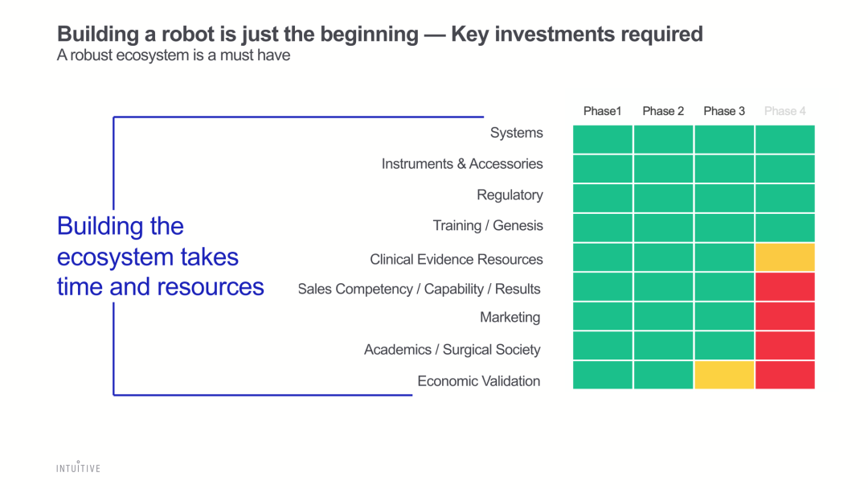Click the Academics / Surgical Society label
This screenshot has width=868, height=489.
[x=452, y=349]
